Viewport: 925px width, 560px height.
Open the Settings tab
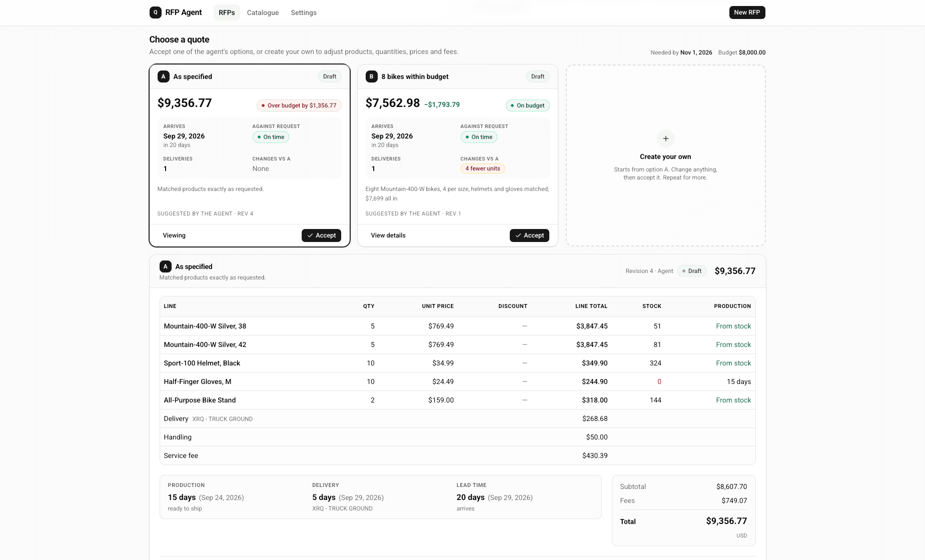tap(304, 12)
